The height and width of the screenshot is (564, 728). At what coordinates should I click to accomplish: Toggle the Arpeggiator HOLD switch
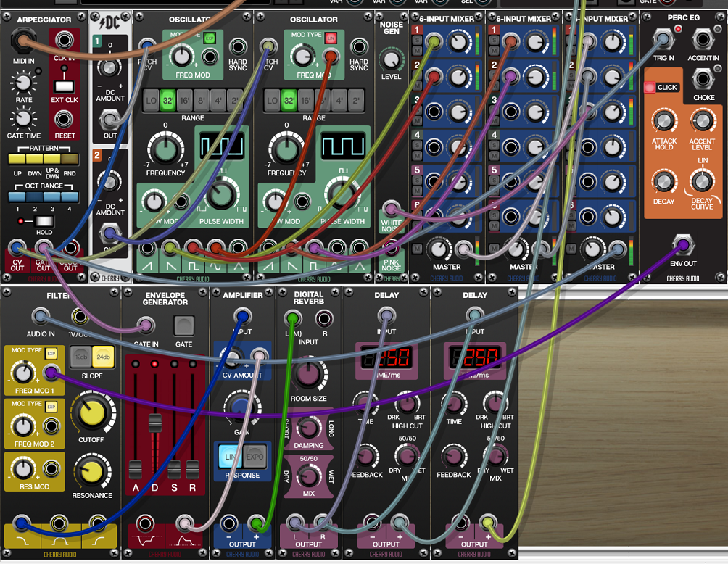tap(44, 221)
